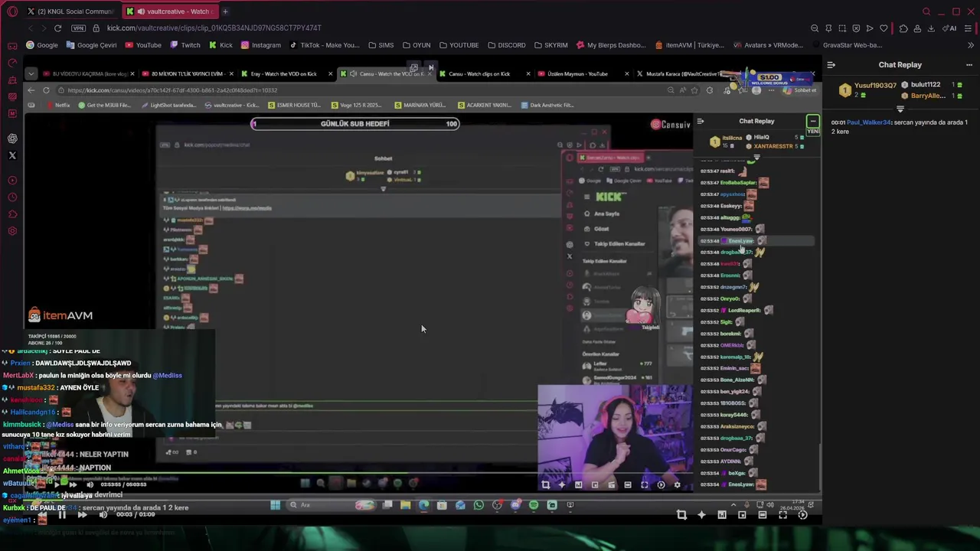Image resolution: width=980 pixels, height=551 pixels.
Task: Click the pin icon in Opera toolbar
Action: [x=828, y=28]
